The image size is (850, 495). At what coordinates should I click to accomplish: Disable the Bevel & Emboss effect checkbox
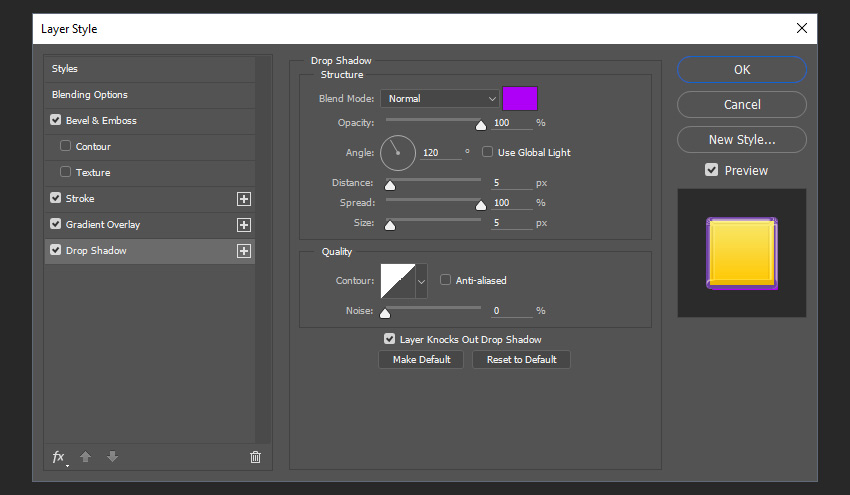point(56,121)
